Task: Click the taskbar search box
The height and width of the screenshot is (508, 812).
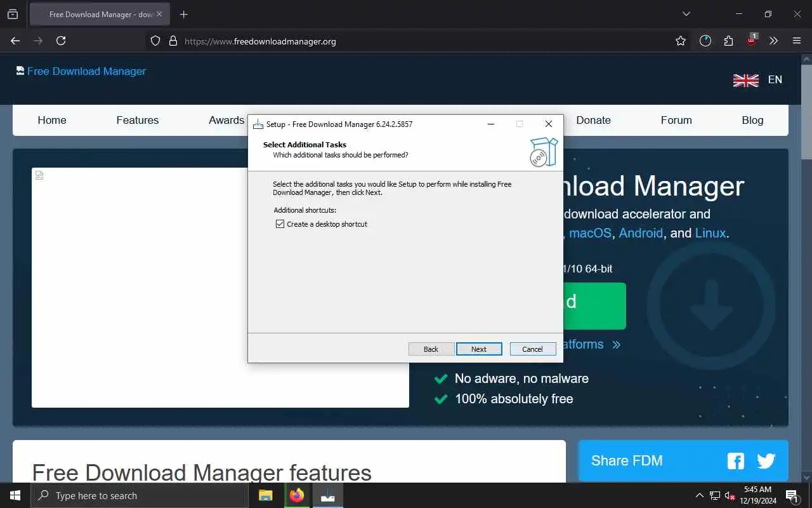Action: [x=140, y=495]
